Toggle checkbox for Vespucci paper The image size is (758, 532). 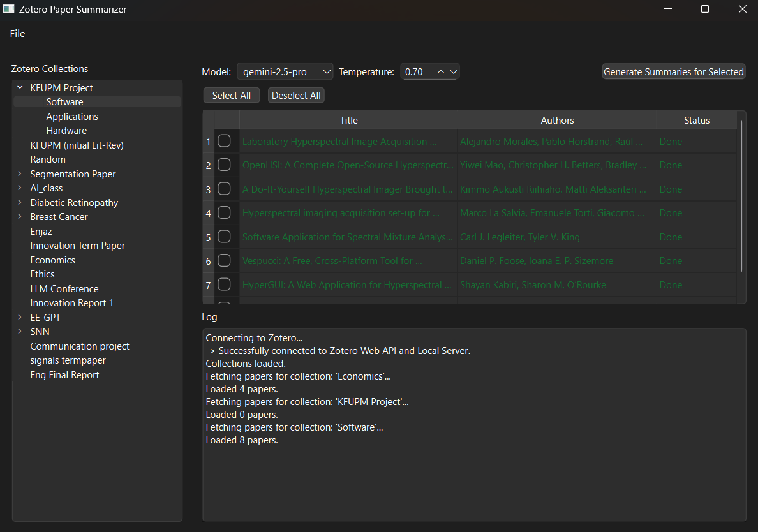pyautogui.click(x=224, y=260)
